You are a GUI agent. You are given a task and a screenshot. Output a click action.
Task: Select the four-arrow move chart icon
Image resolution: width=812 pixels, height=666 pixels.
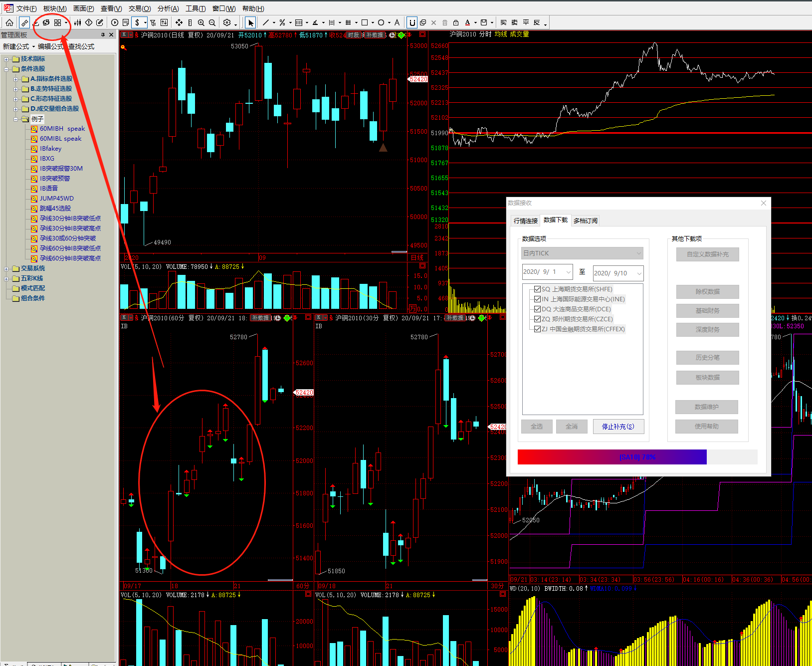pyautogui.click(x=179, y=22)
